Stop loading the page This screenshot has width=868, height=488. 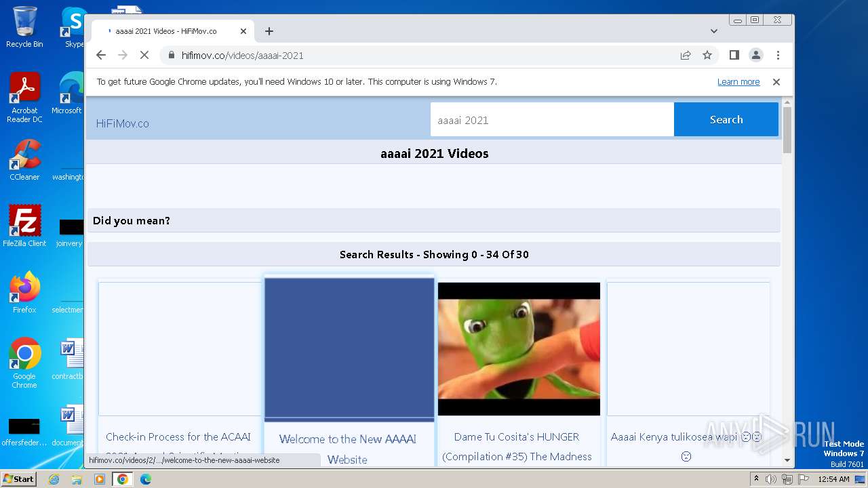coord(144,55)
